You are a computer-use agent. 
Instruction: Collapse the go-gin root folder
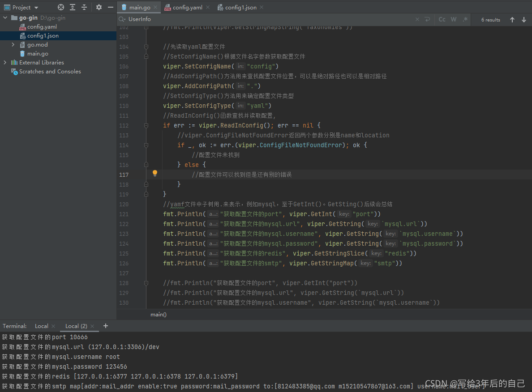click(x=4, y=17)
